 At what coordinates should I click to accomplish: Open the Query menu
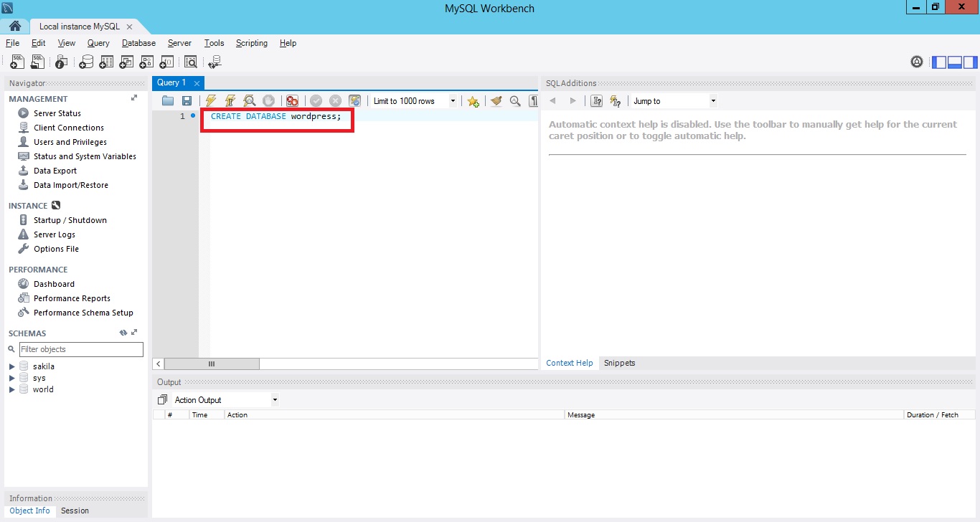tap(98, 43)
